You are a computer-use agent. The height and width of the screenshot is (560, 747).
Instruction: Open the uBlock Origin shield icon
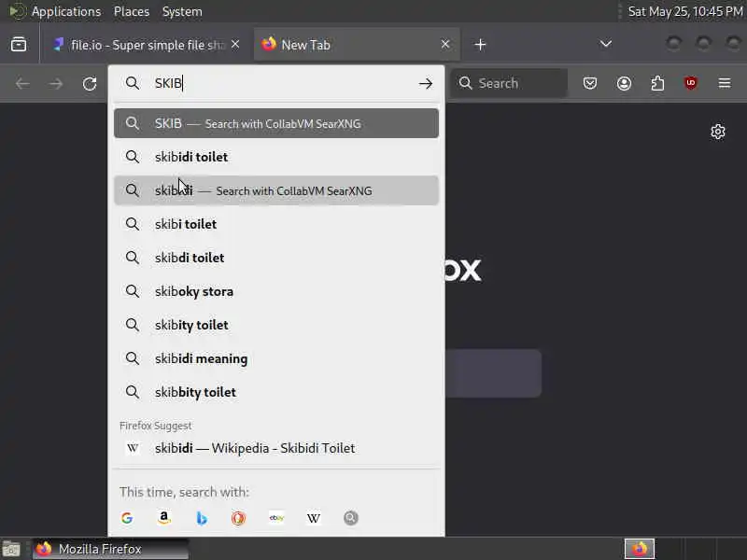point(691,83)
